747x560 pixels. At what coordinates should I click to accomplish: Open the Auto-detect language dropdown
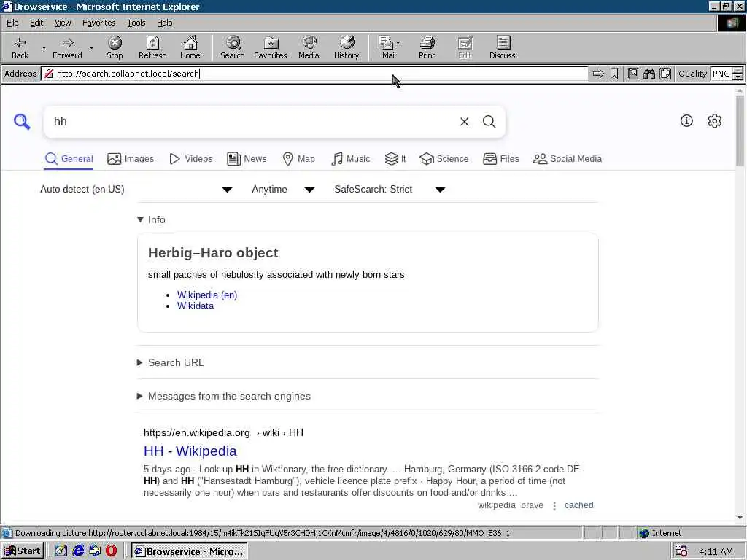[136, 190]
